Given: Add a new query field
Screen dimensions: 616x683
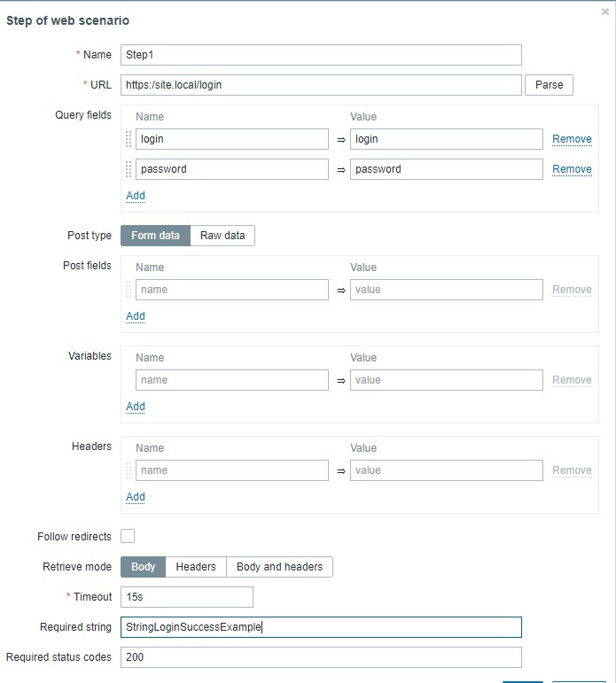Looking at the screenshot, I should (x=136, y=196).
